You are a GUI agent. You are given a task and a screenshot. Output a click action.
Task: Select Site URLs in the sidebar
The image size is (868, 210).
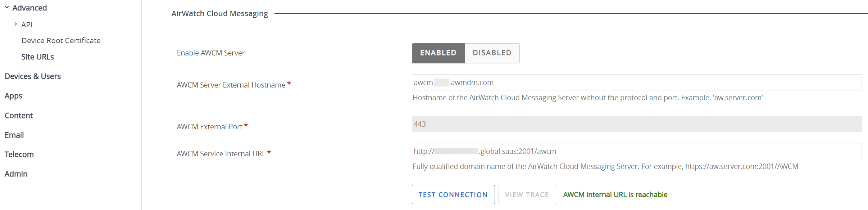(x=37, y=57)
